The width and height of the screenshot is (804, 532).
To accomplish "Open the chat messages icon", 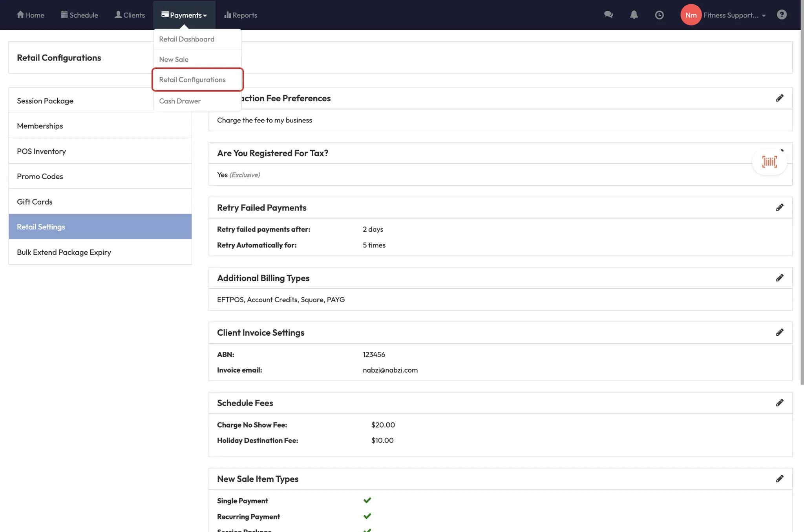I will click(x=608, y=15).
